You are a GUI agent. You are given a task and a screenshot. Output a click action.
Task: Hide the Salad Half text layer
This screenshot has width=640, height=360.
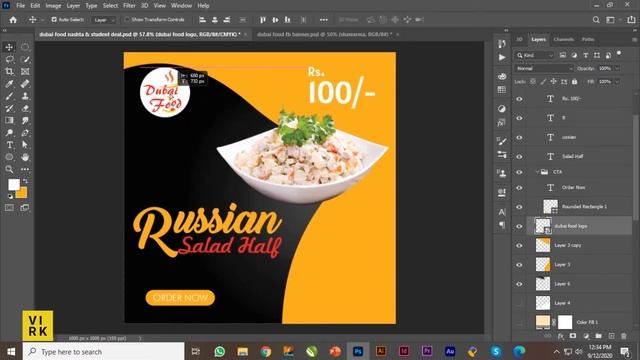tap(519, 156)
